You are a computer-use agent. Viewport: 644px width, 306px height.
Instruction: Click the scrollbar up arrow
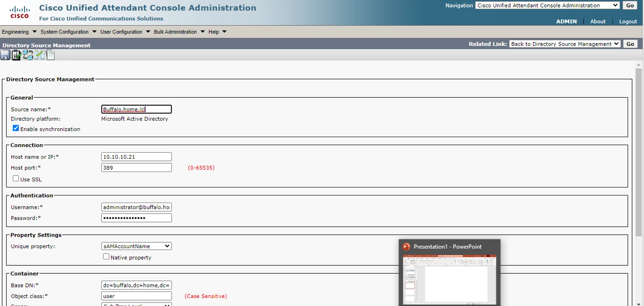pos(638,65)
